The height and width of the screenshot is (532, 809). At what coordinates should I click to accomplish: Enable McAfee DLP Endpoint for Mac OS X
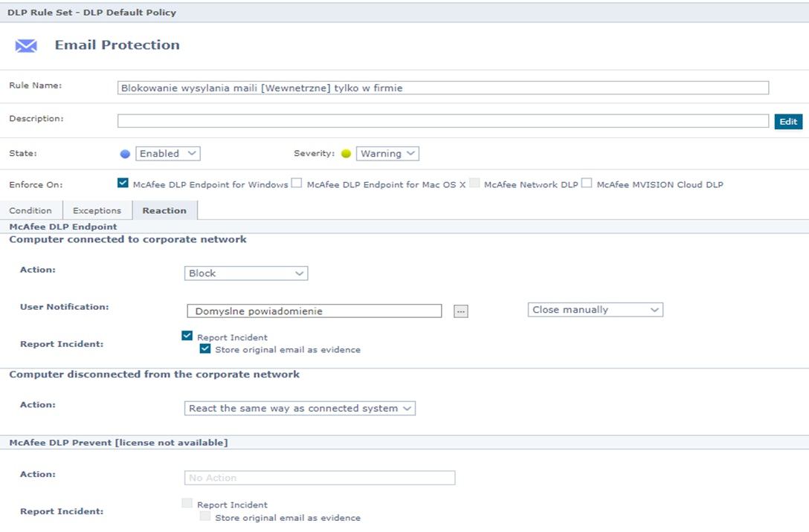(297, 184)
